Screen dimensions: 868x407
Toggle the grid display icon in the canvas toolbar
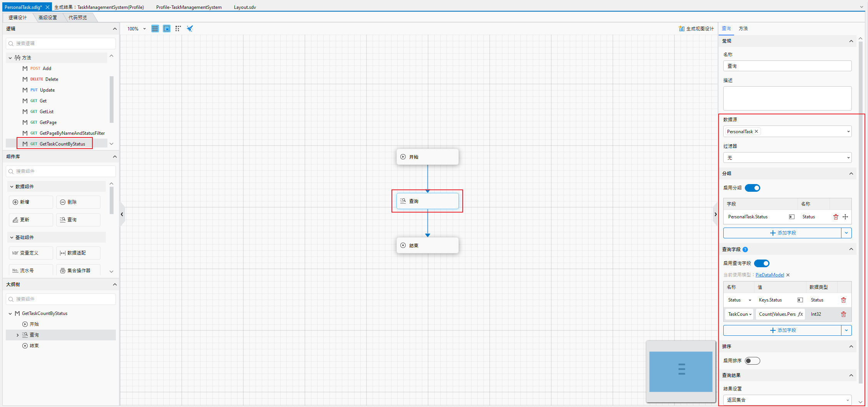coord(155,28)
